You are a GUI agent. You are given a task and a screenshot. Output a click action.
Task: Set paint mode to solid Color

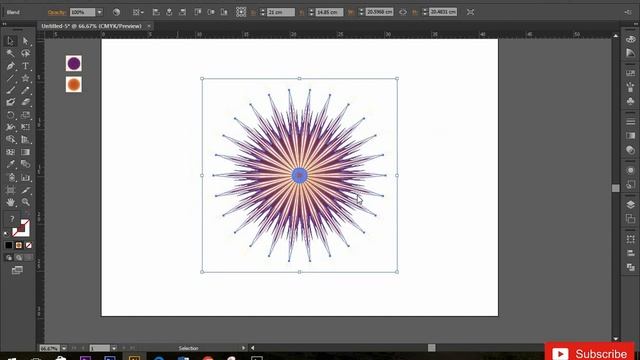point(9,245)
